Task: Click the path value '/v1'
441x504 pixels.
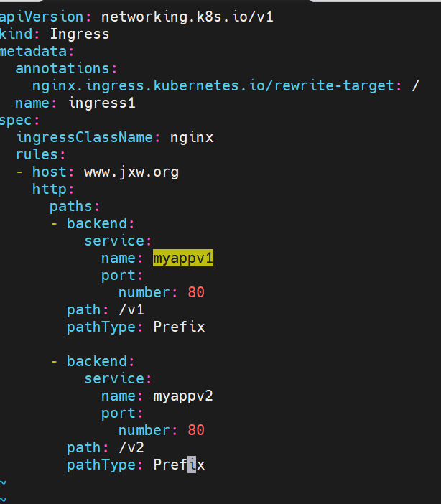Action: coord(131,309)
